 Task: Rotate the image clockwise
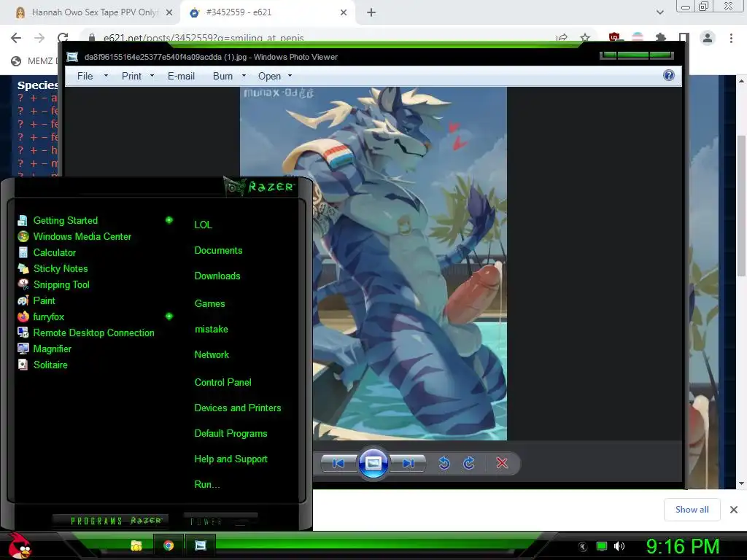[469, 463]
